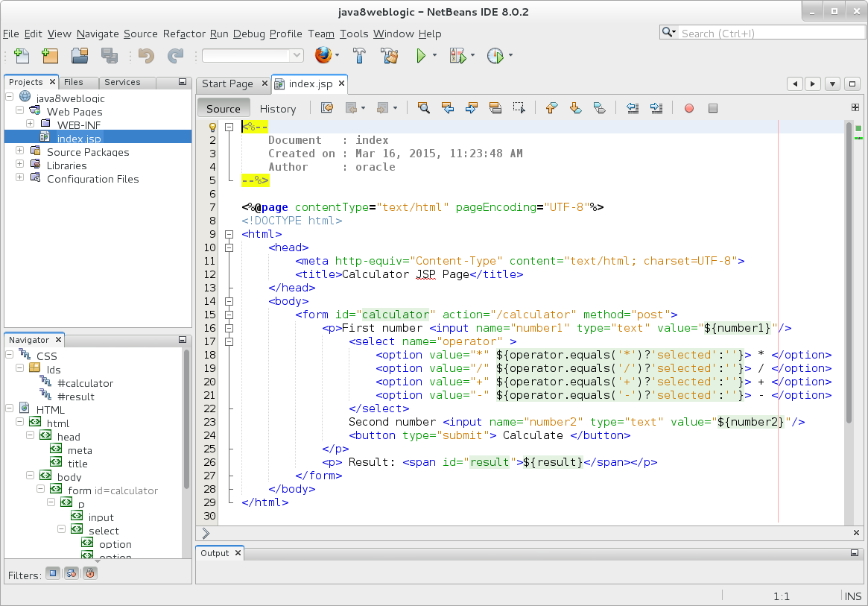
Task: Open the project configuration combo box
Action: coord(253,56)
